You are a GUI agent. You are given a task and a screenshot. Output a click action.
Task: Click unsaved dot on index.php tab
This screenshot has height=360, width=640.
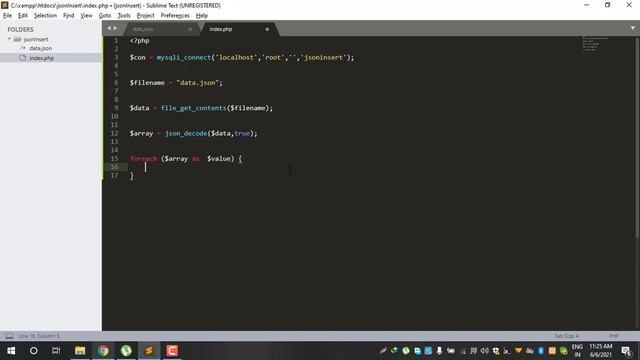(267, 29)
